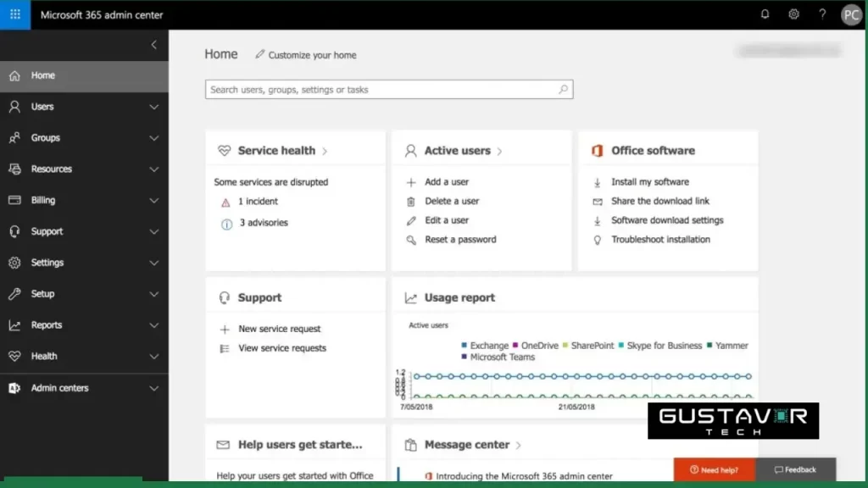Expand the Settings sidebar chevron
This screenshot has height=488, width=868.
[154, 263]
